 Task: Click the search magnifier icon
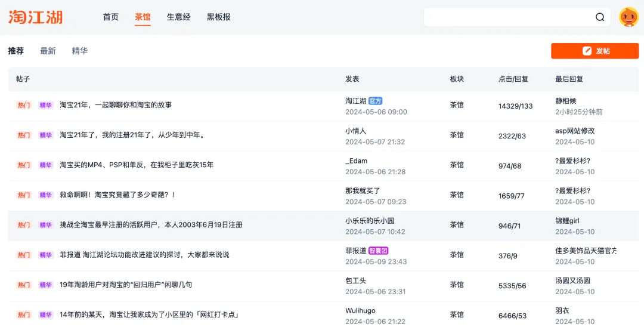tap(600, 17)
